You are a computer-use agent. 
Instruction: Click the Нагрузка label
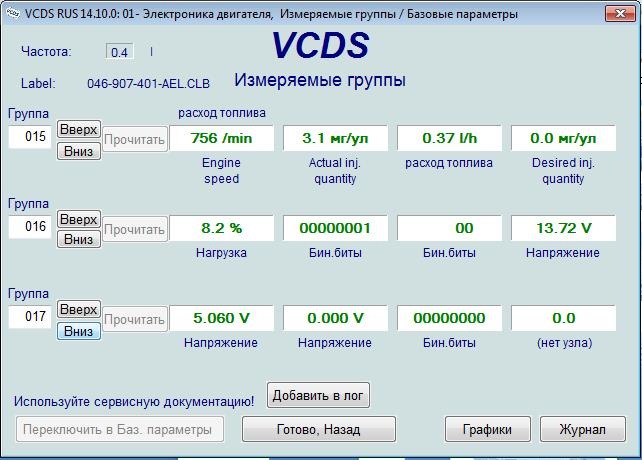click(221, 253)
